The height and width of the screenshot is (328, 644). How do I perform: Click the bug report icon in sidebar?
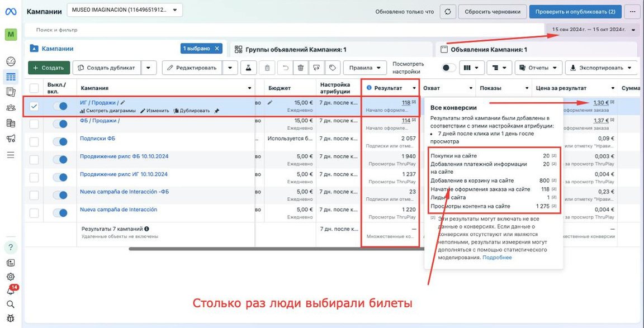[11, 318]
